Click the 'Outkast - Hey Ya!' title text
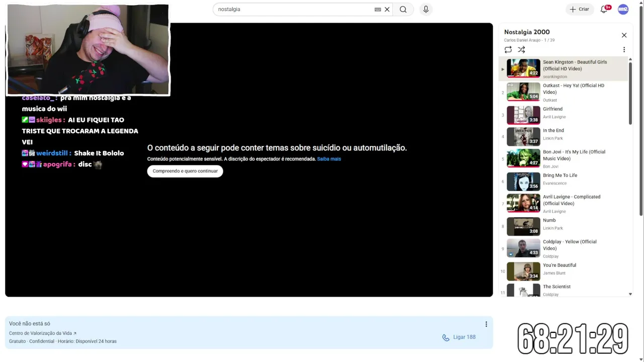The width and height of the screenshot is (644, 362). pyautogui.click(x=574, y=88)
